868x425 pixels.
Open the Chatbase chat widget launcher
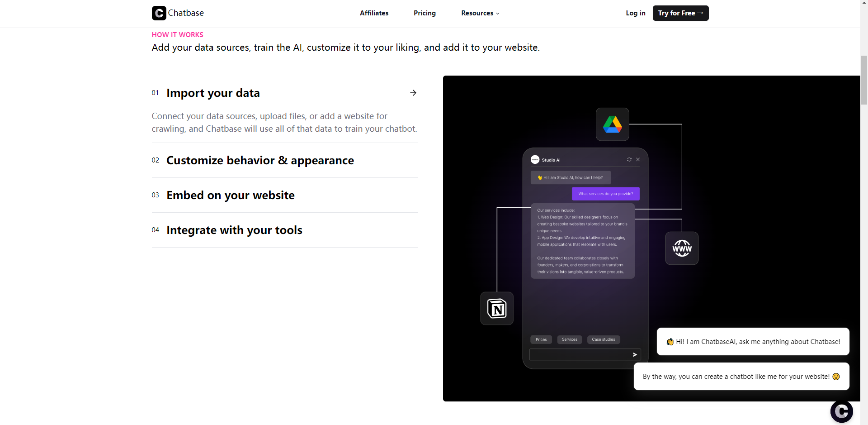(842, 411)
